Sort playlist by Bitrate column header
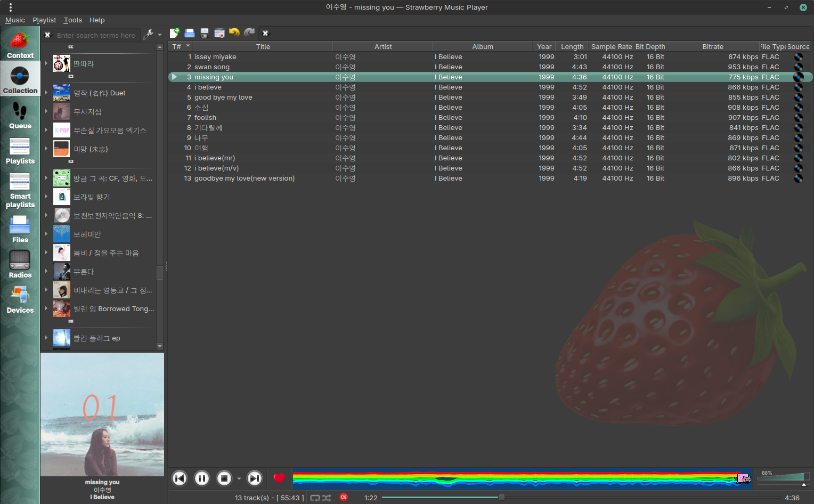The width and height of the screenshot is (814, 504). [712, 47]
